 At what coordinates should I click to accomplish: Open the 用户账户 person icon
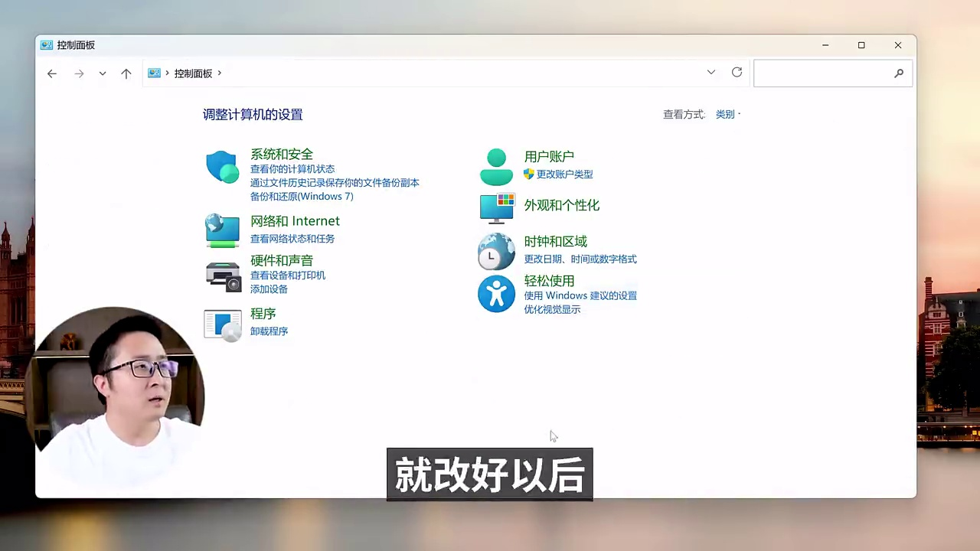coord(496,167)
